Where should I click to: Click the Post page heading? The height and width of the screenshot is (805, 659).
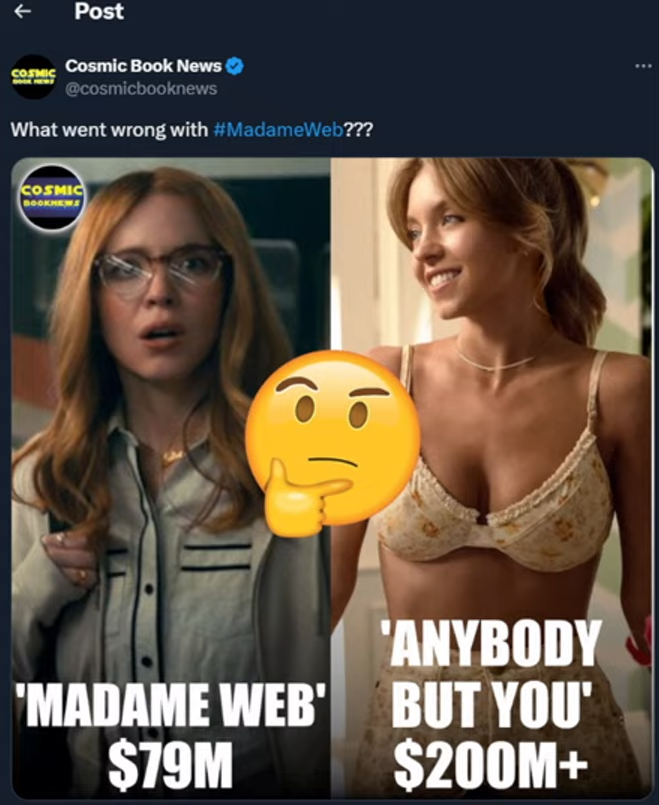[x=99, y=11]
